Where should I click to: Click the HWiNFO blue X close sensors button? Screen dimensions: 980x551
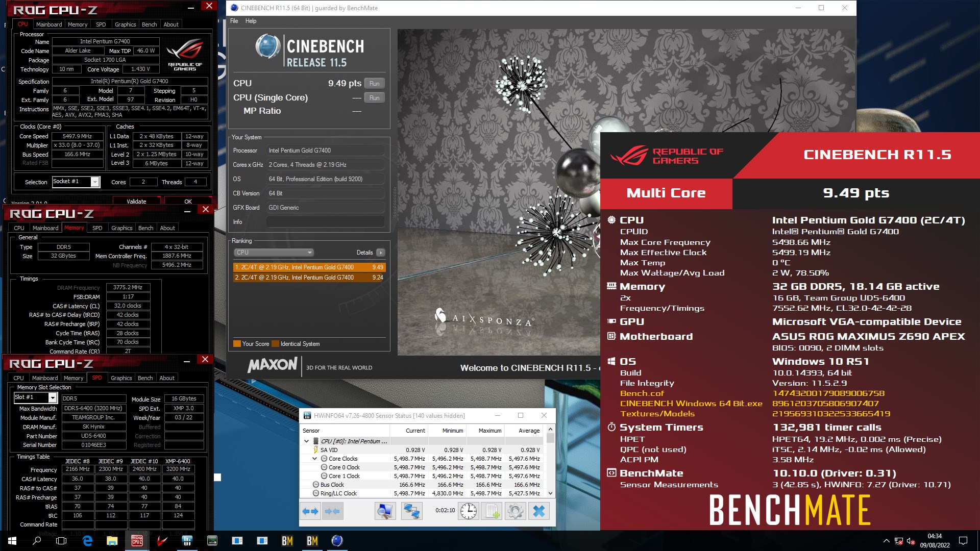click(539, 511)
